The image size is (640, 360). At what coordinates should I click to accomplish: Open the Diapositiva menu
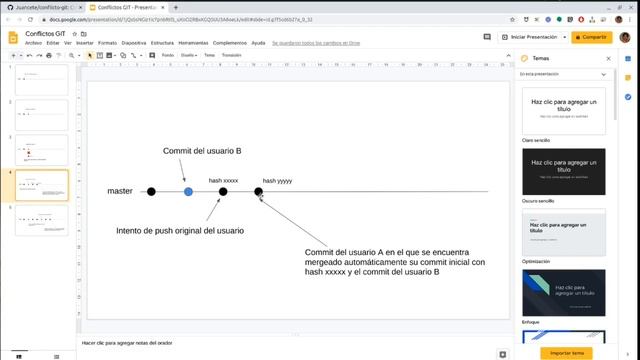point(134,43)
